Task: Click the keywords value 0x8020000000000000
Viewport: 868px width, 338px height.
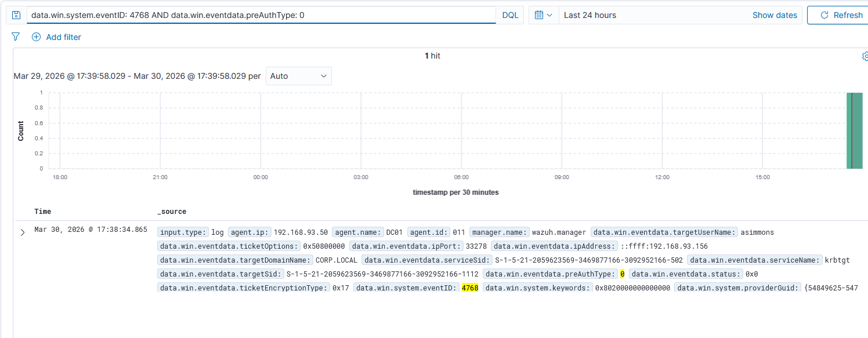Action: point(632,288)
